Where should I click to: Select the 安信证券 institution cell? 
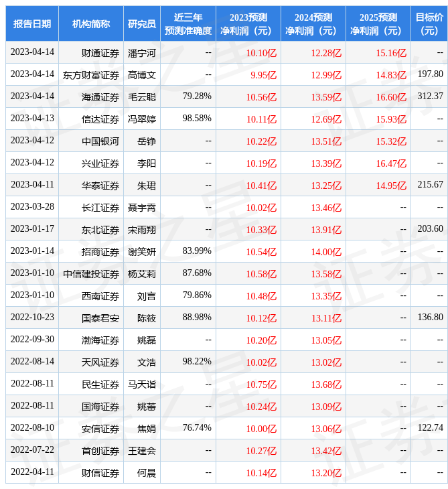tap(90, 429)
